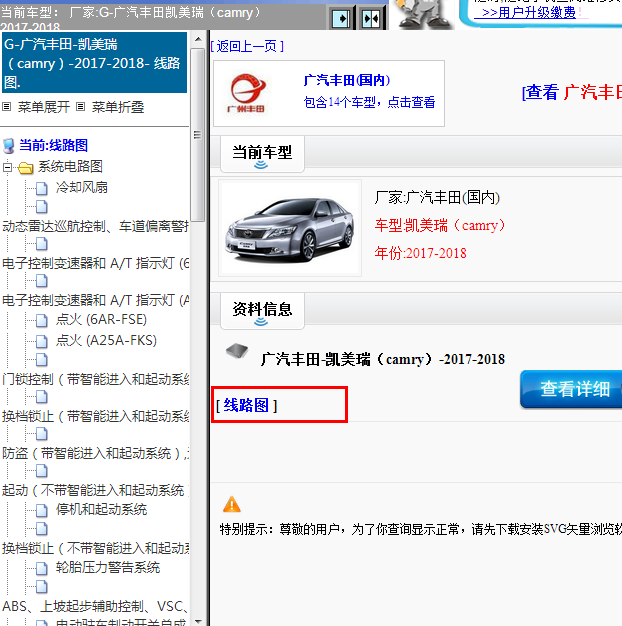Click 当前:线路图 heading
Image resolution: width=622 pixels, height=626 pixels.
[x=53, y=145]
